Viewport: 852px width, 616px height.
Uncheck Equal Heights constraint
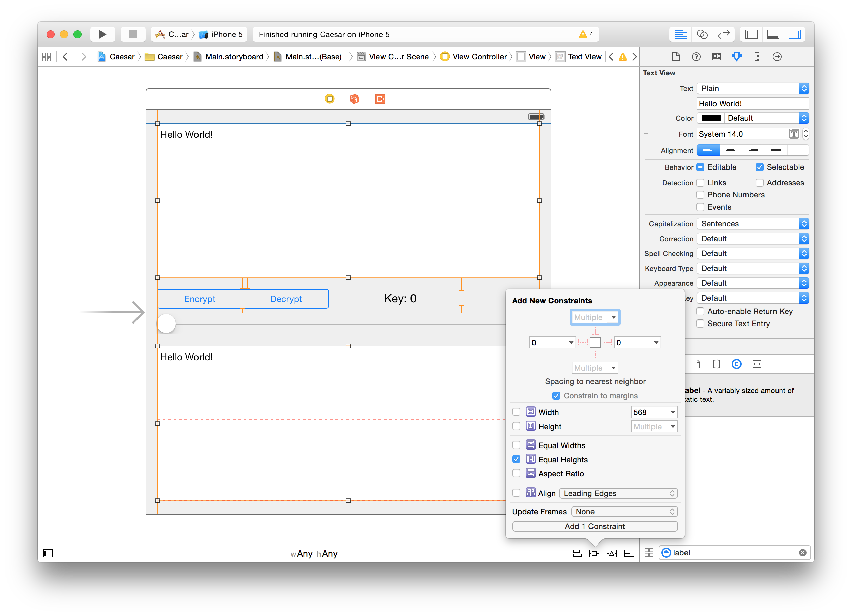[517, 459]
